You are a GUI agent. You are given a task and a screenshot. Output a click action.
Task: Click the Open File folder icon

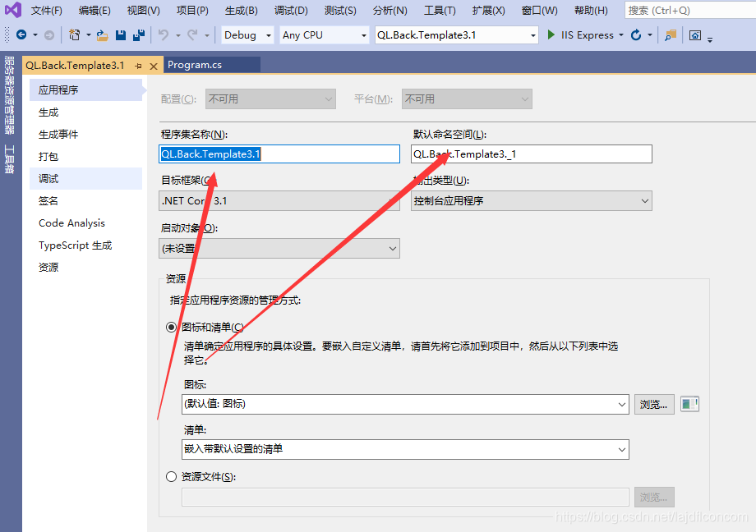point(102,35)
